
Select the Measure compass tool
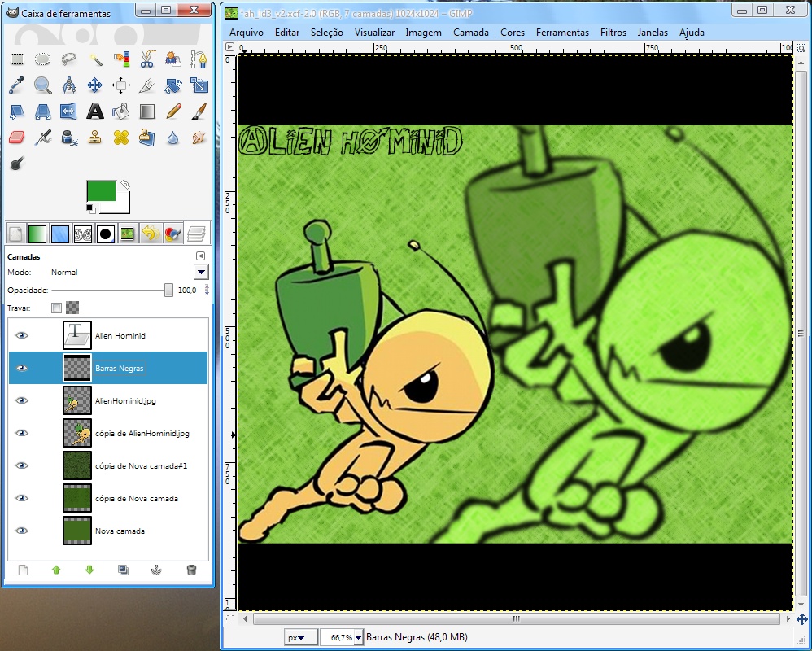[x=69, y=85]
